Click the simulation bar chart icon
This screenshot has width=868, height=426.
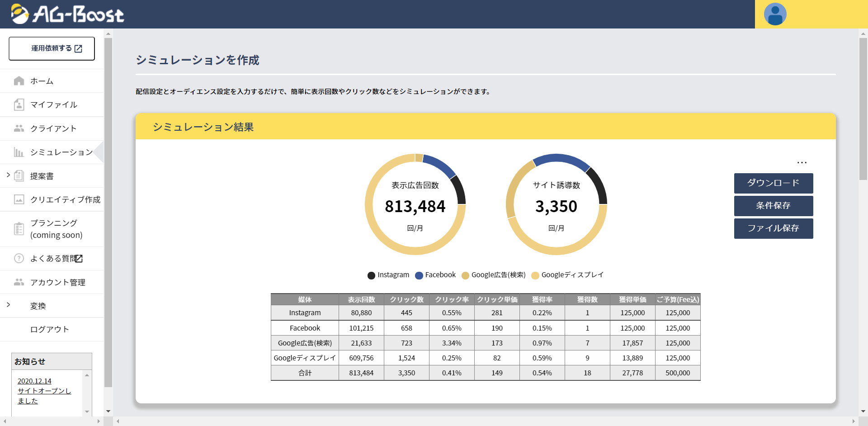tap(19, 152)
